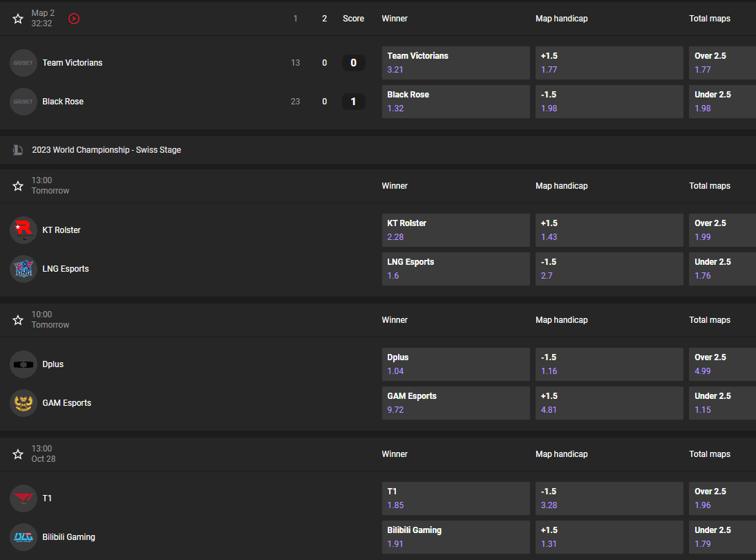Click the Map 2 32:32 live timer
Screen dimensions: 756x560
tap(43, 19)
